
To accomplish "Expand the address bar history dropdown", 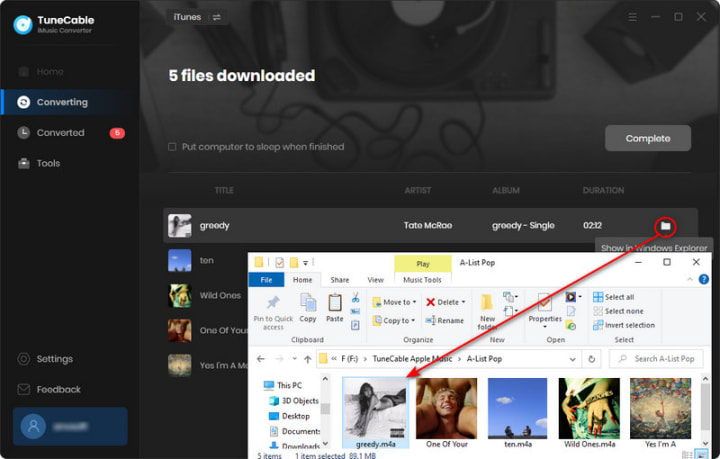I will click(x=572, y=359).
